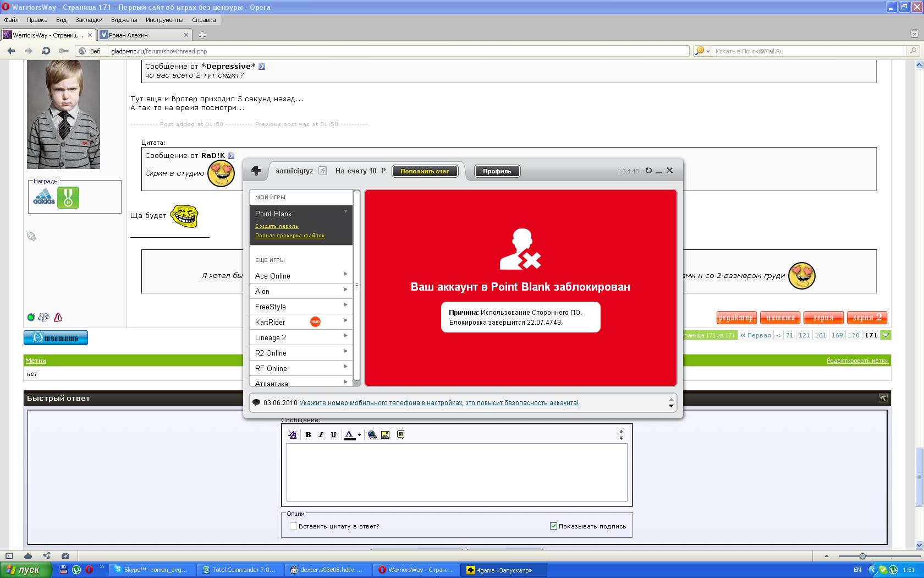Click the zoom slider in the status bar
Screen dimensions: 924x578
pyautogui.click(x=862, y=556)
